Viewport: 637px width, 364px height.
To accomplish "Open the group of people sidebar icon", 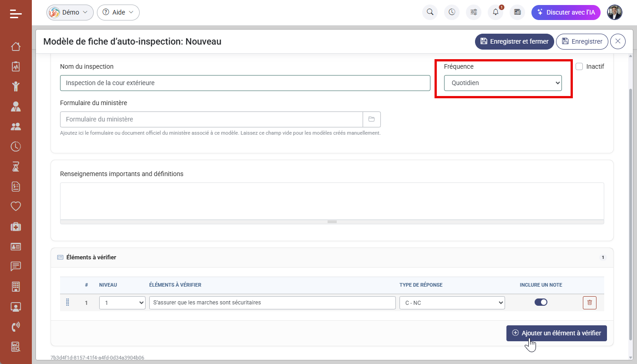I will tap(16, 126).
